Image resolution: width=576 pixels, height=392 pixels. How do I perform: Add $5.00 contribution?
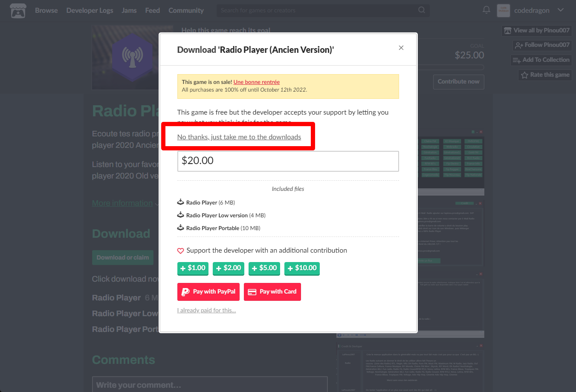(x=264, y=268)
